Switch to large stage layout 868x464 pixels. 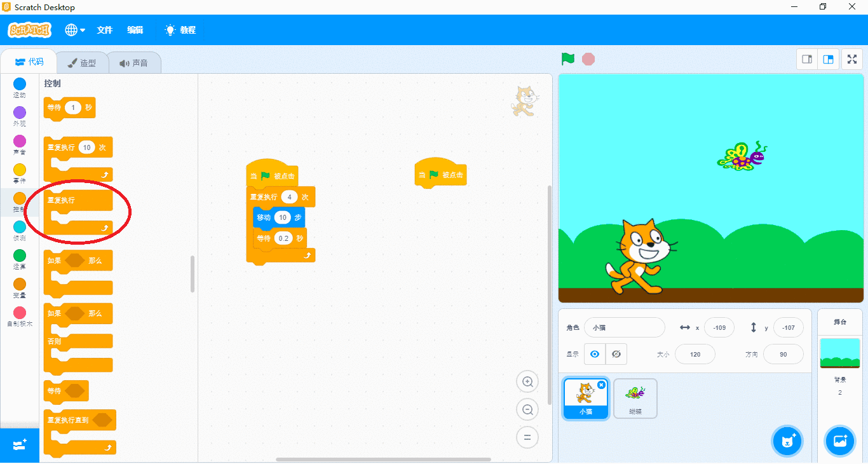[829, 59]
